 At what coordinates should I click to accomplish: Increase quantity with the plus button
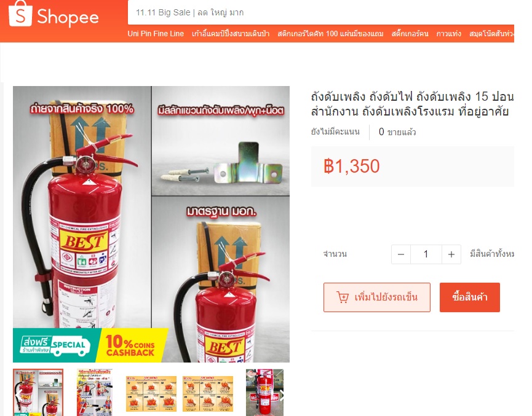click(x=451, y=254)
